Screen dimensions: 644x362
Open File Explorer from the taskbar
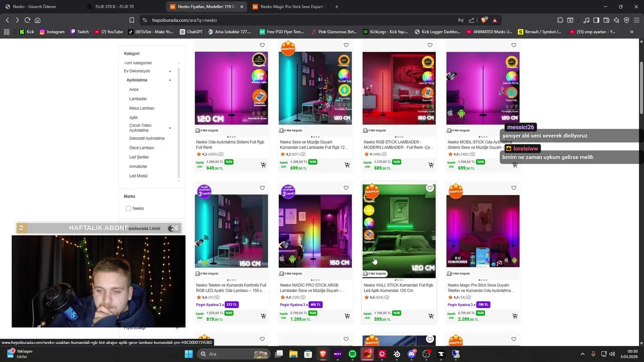tap(293, 354)
